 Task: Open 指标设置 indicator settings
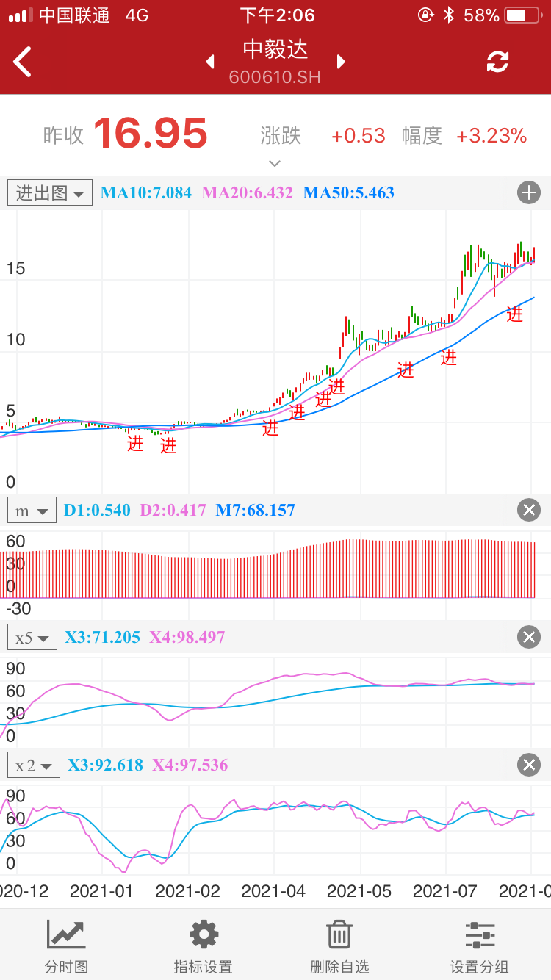(x=203, y=946)
